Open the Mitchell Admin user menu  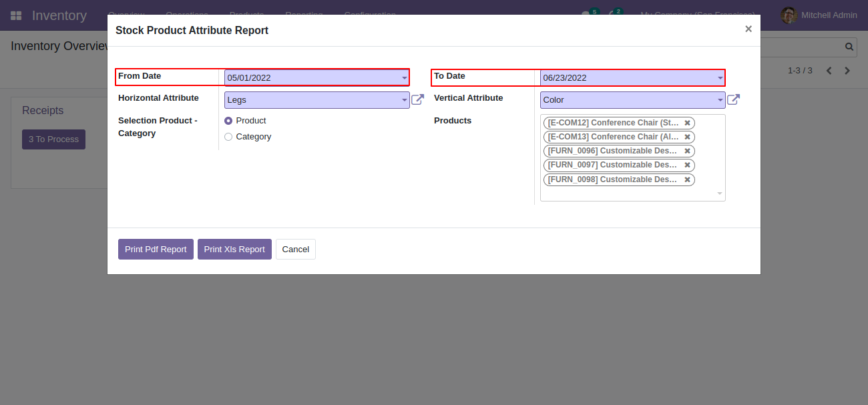819,15
